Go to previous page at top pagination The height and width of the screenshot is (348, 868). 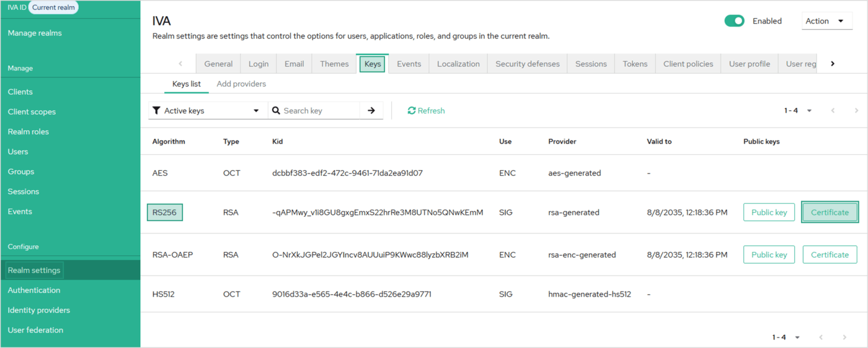[833, 111]
